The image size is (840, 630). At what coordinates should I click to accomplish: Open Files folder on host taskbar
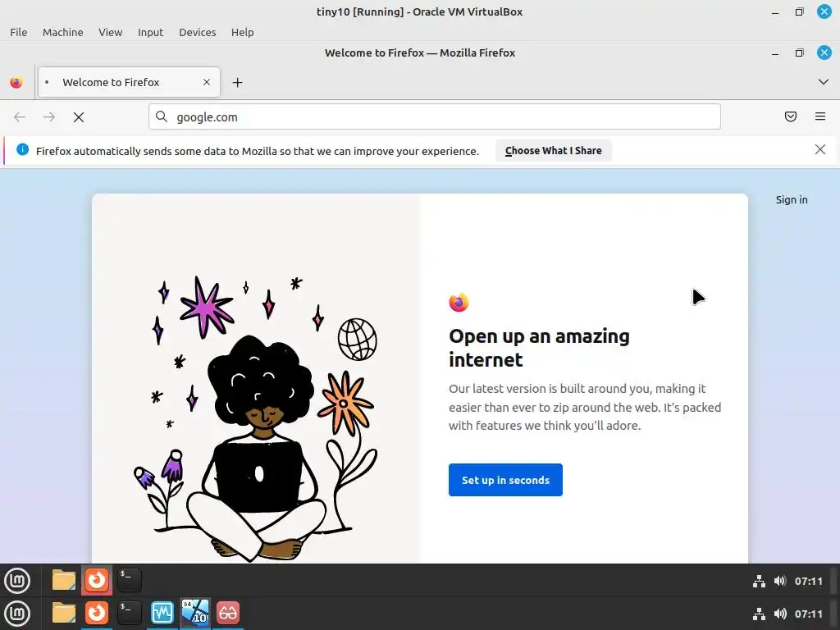(64, 613)
